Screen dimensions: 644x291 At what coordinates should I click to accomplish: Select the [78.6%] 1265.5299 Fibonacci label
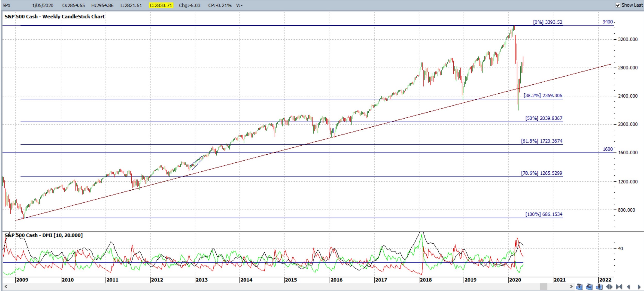(541, 173)
